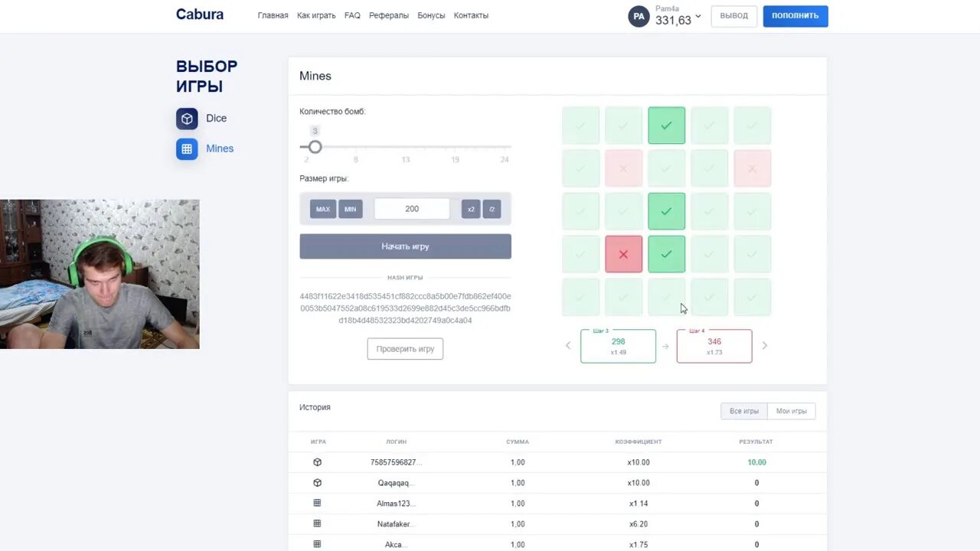
Task: Open the Бонусы menu item
Action: tap(431, 15)
